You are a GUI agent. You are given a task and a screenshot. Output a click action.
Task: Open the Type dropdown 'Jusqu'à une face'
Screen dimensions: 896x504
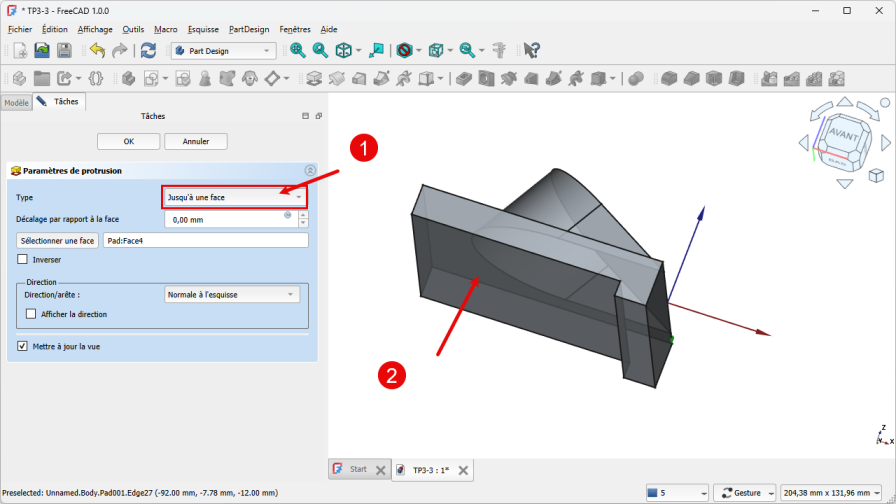(234, 198)
